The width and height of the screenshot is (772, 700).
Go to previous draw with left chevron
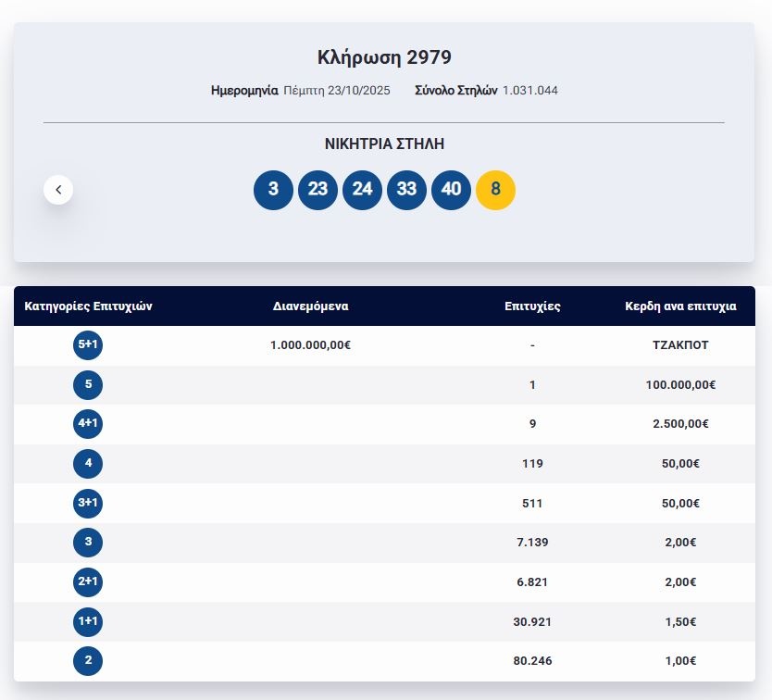[58, 190]
